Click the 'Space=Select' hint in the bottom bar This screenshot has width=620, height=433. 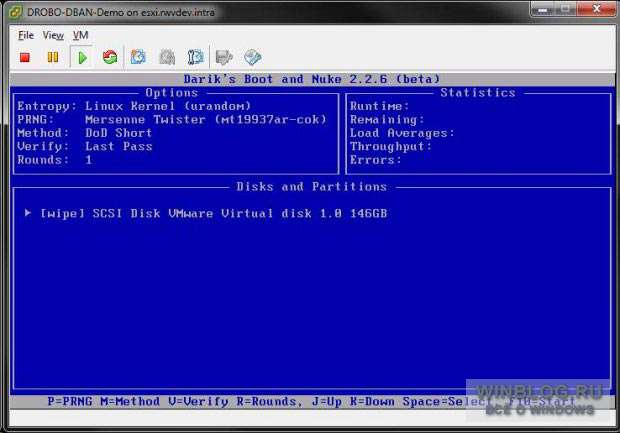click(448, 402)
